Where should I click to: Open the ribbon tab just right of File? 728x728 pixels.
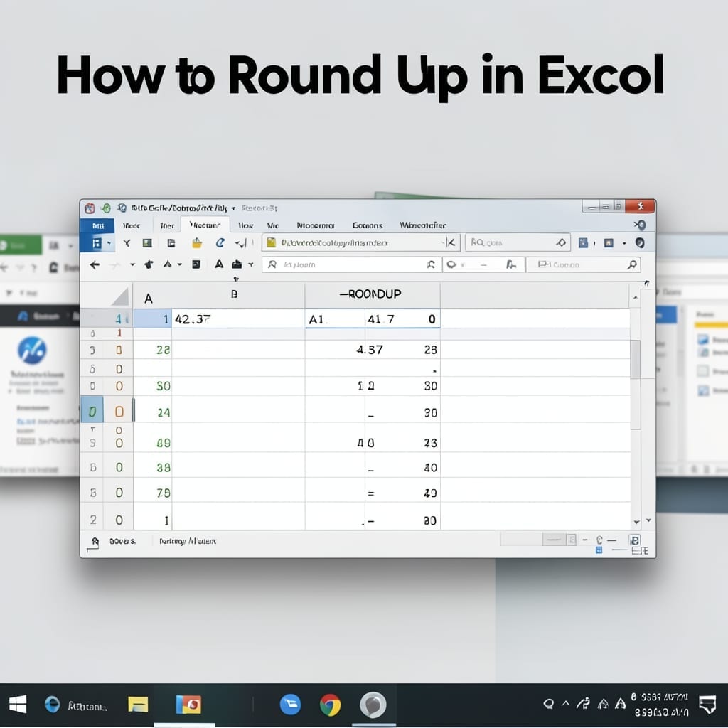[132, 225]
